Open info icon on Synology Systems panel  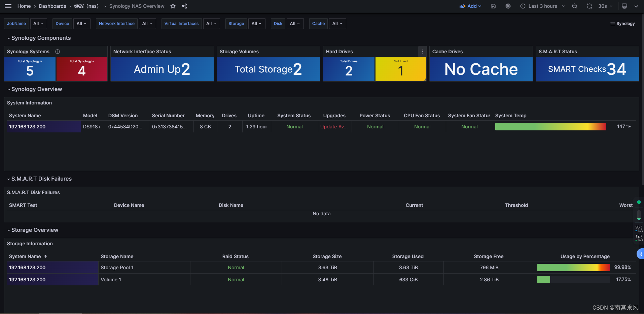(58, 52)
